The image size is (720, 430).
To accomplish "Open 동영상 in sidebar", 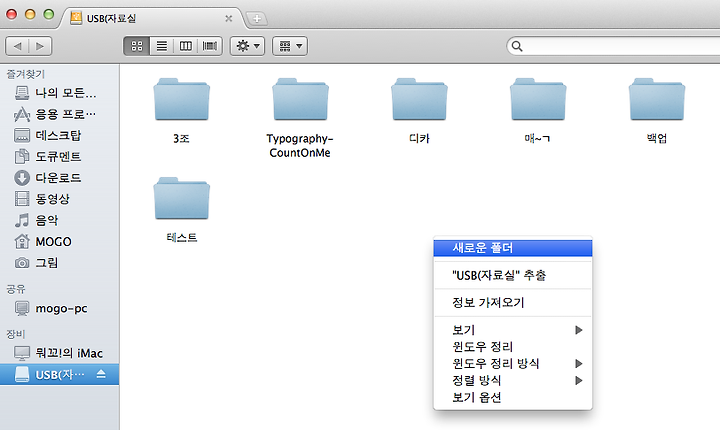I will 60,199.
